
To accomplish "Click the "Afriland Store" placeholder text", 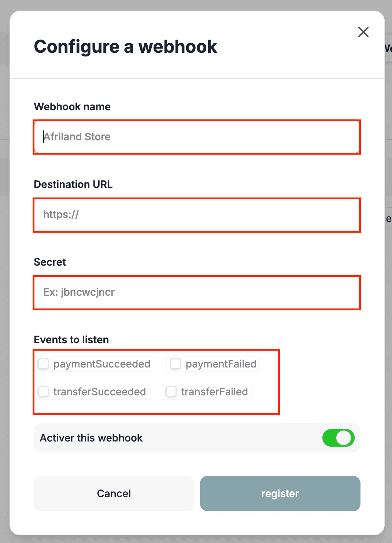I will click(x=77, y=137).
